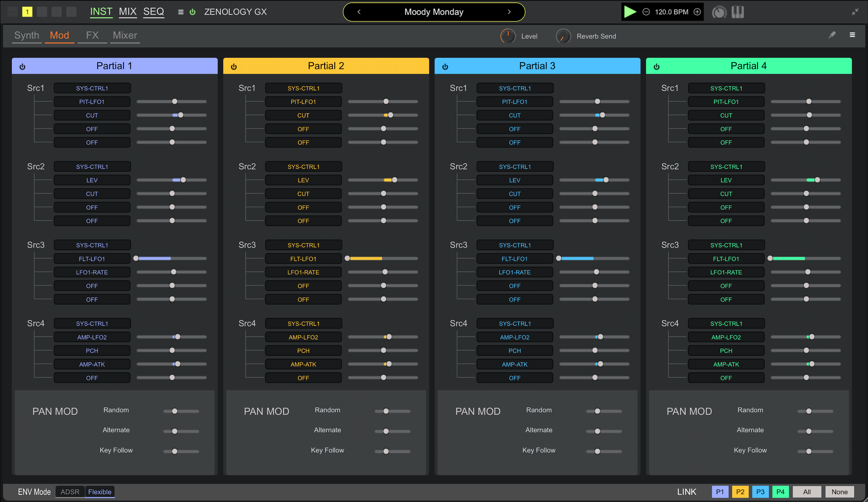Viewport: 868px width, 502px height.
Task: Click Partial 1 PAN MOD Random slider
Action: click(181, 411)
